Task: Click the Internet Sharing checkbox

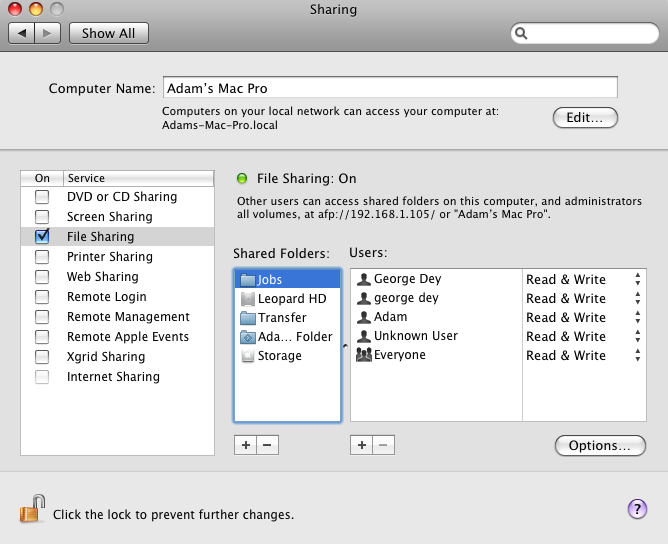Action: pos(42,377)
